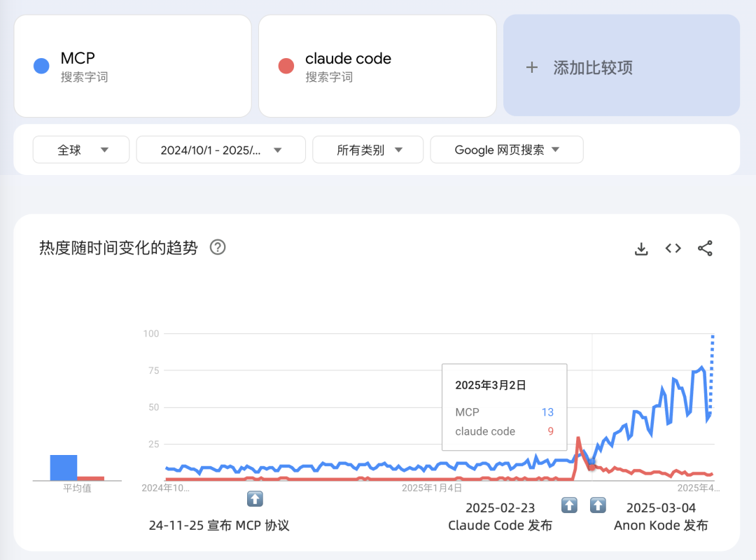
Task: Click the red claude code color dot
Action: tap(286, 66)
